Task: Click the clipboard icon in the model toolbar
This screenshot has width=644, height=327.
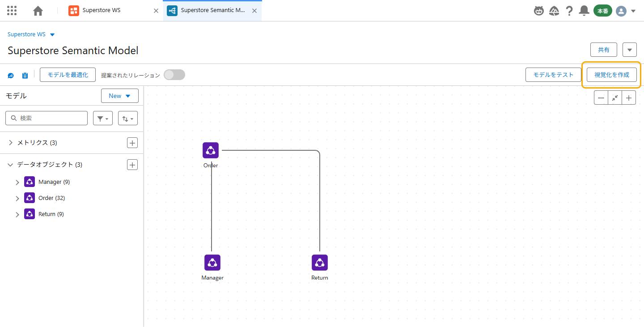Action: click(25, 76)
